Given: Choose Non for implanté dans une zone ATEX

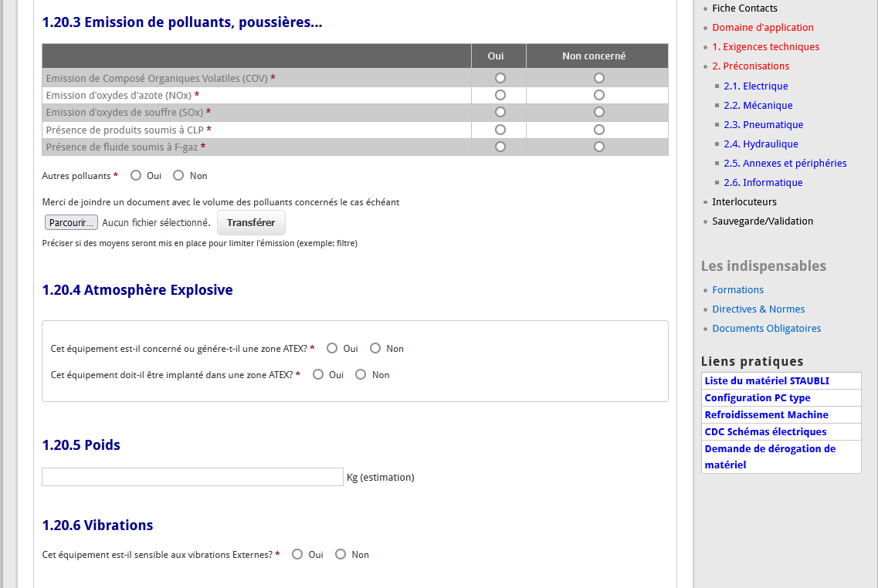Looking at the screenshot, I should 361,374.
